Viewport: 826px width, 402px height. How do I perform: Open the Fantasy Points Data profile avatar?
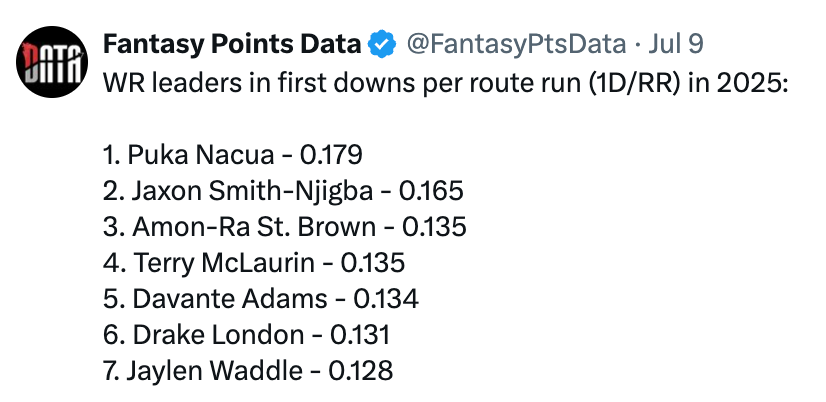(52, 62)
